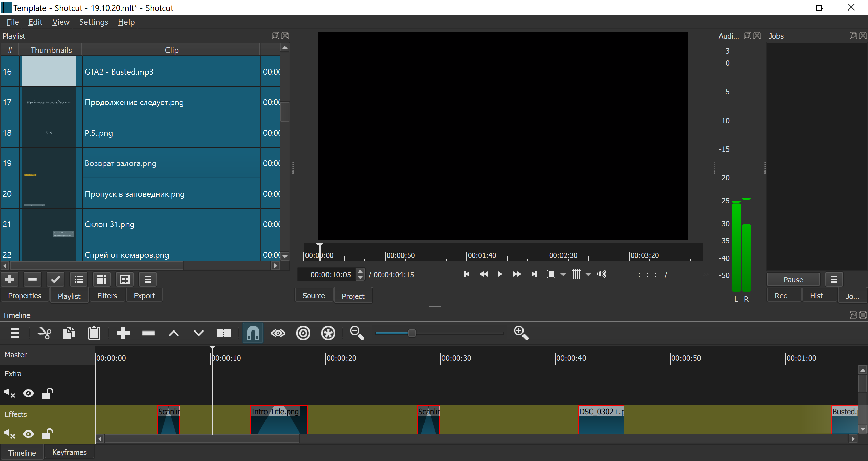The width and height of the screenshot is (868, 461).
Task: Copy the selected timeline clip
Action: (69, 333)
